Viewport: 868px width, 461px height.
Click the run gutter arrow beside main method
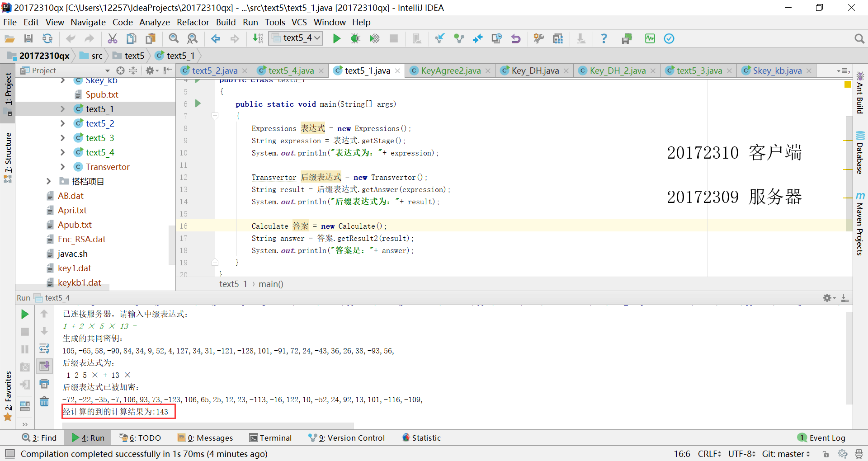click(198, 103)
